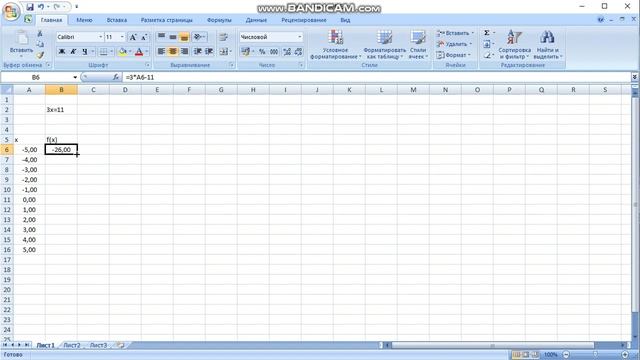Image resolution: width=640 pixels, height=360 pixels.
Task: Align text right
Action: point(184,51)
